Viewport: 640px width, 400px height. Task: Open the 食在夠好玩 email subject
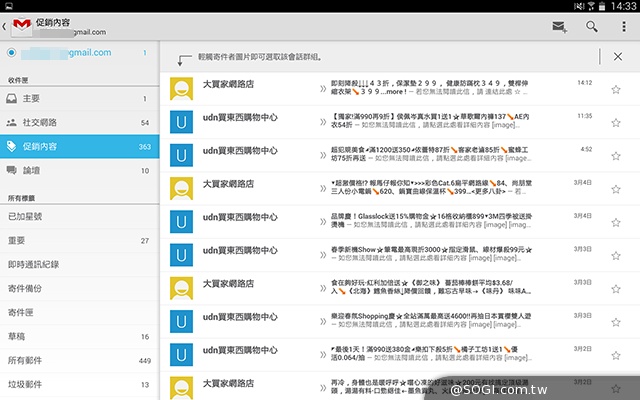click(x=431, y=287)
